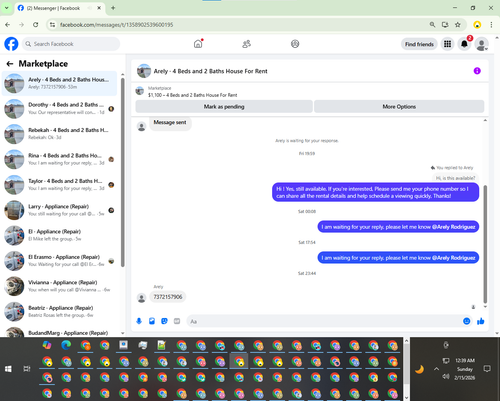Screen dimensions: 500x401
Task: Choose a sticker icon
Action: pos(164,321)
